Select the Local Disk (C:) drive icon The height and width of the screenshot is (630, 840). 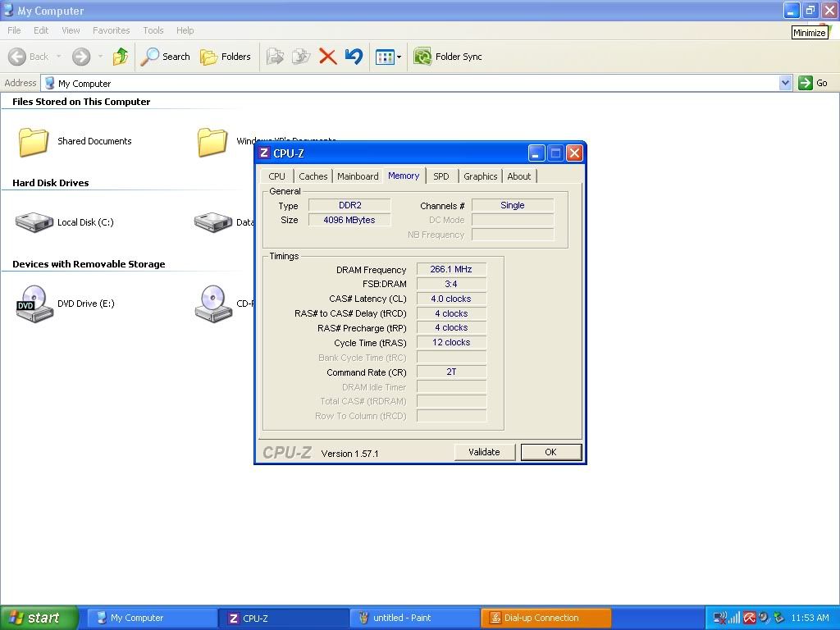click(34, 221)
